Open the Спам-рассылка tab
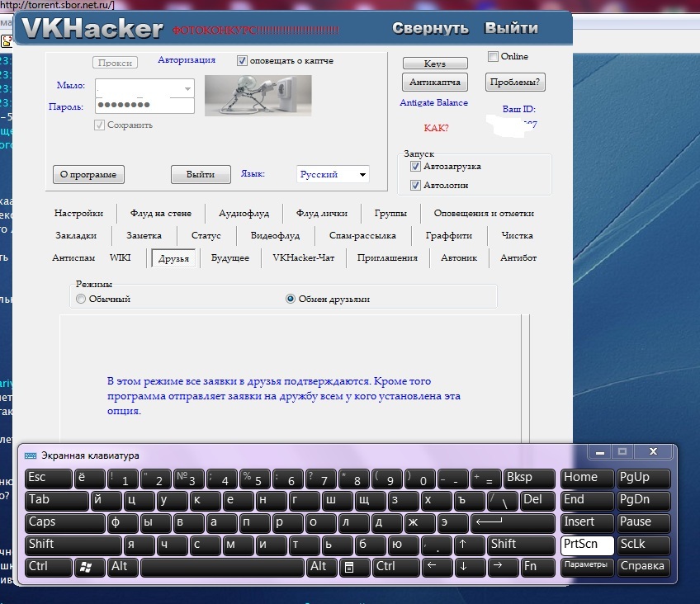 pyautogui.click(x=362, y=235)
